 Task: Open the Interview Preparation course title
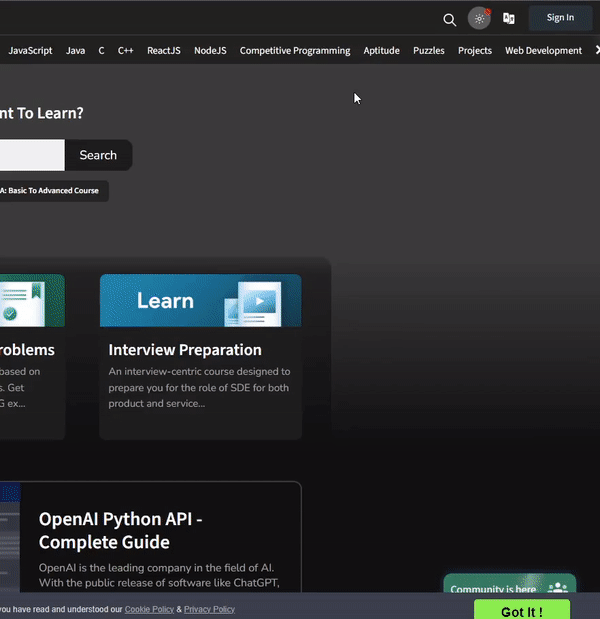point(185,350)
